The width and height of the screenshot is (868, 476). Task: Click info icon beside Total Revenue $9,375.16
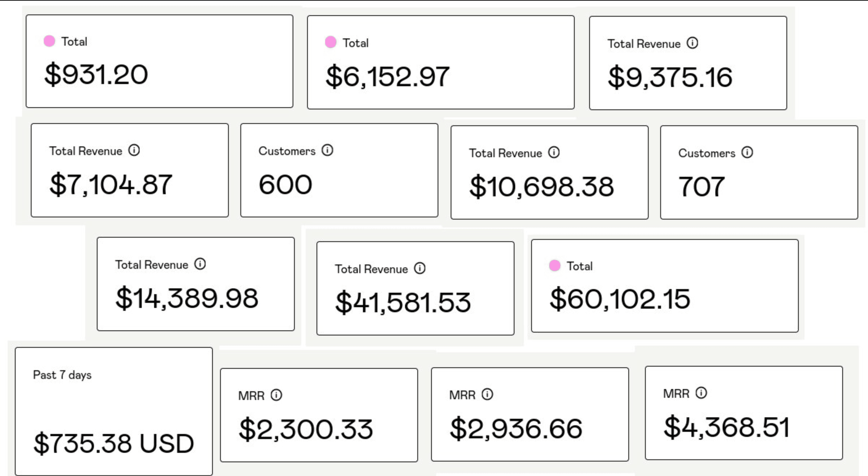(x=692, y=43)
